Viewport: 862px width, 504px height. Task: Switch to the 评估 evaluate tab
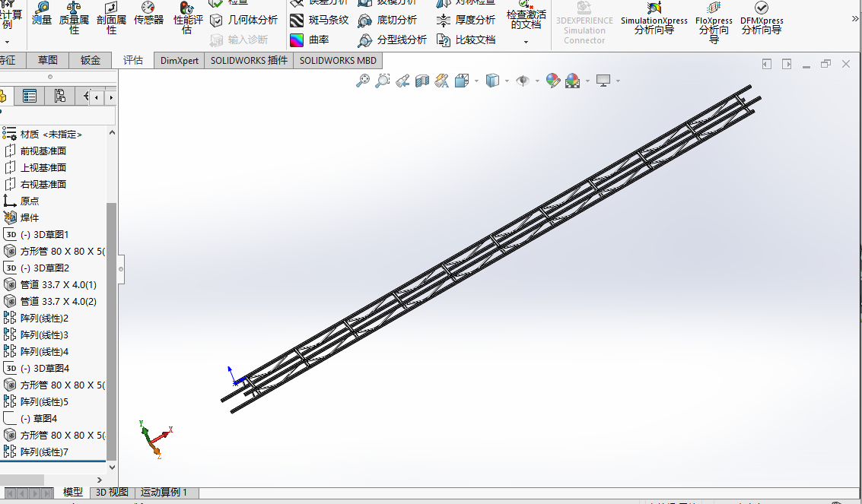pyautogui.click(x=133, y=60)
